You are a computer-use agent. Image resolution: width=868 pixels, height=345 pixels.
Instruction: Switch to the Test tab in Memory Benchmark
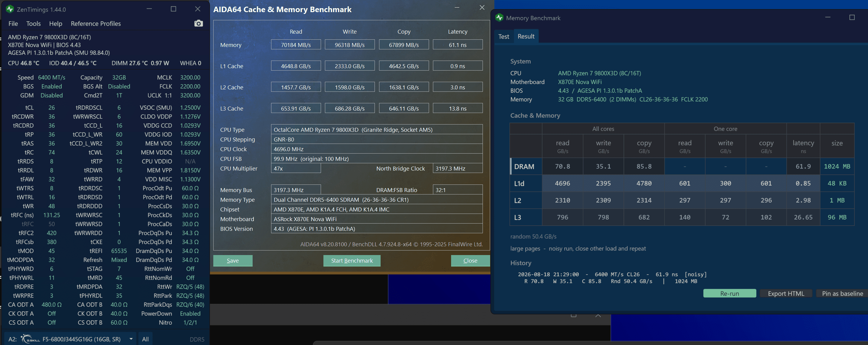point(504,36)
